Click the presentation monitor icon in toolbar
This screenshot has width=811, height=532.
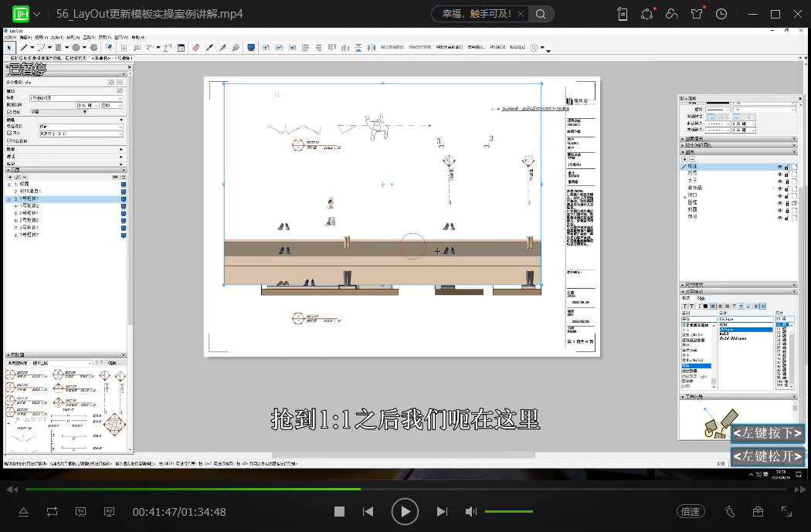coord(251,48)
